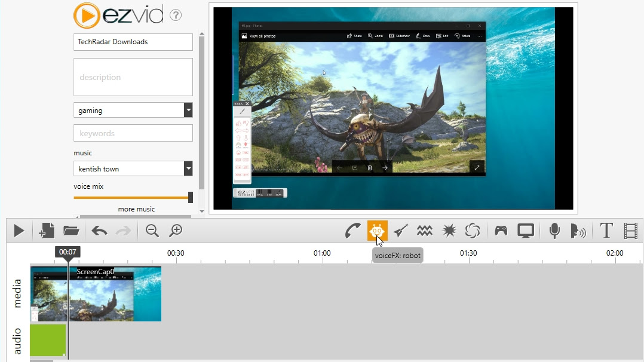The width and height of the screenshot is (644, 362).
Task: Click fullscreen expand icon in preview
Action: click(x=477, y=168)
